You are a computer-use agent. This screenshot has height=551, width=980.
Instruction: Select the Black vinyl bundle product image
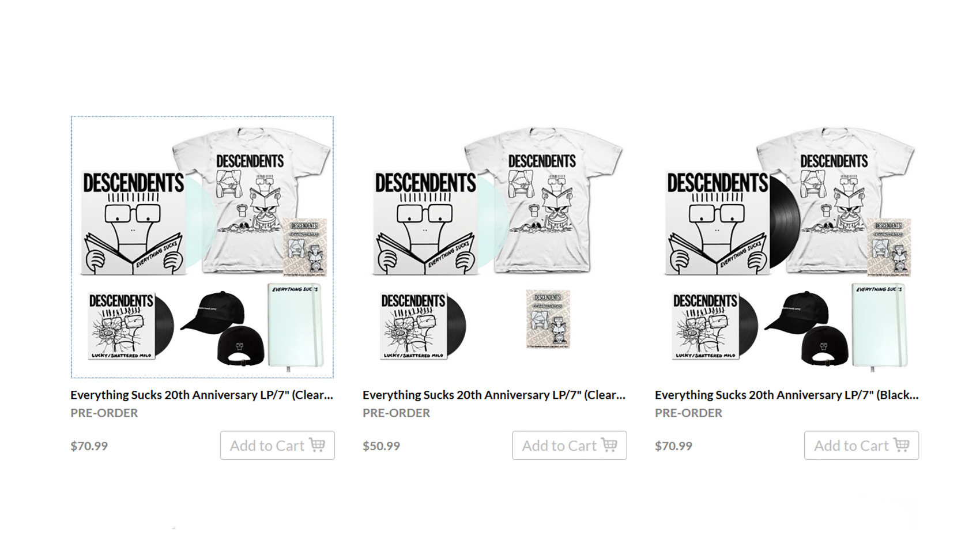pos(787,247)
